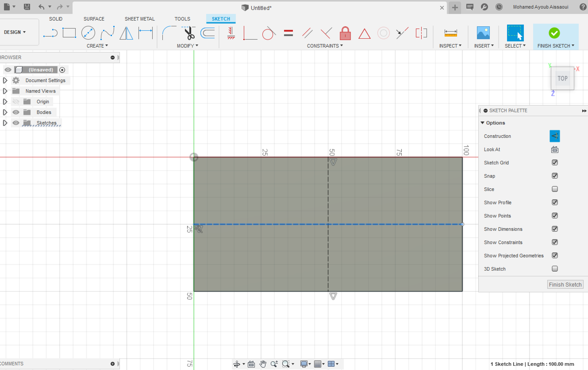Image resolution: width=588 pixels, height=370 pixels.
Task: Hide the Bodies folder visibility eye
Action: 16,112
